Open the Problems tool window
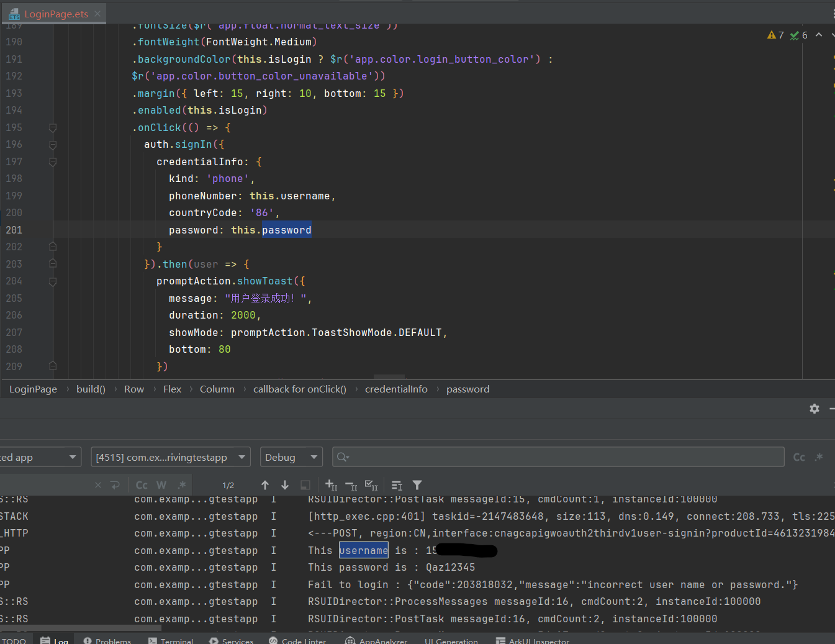The width and height of the screenshot is (835, 644). 107,640
